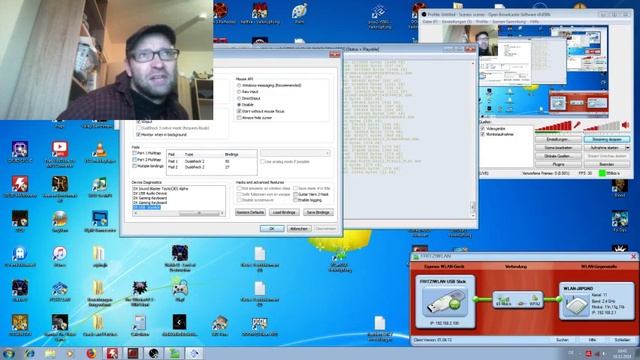The image size is (640, 360).
Task: Click the Plugins button in OBS
Action: pos(558,164)
